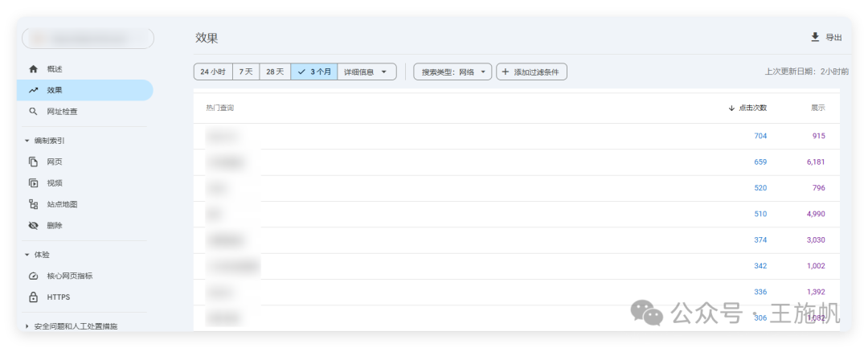Click the video icon beside 视频
Image resolution: width=868 pixels, height=348 pixels.
coord(33,183)
